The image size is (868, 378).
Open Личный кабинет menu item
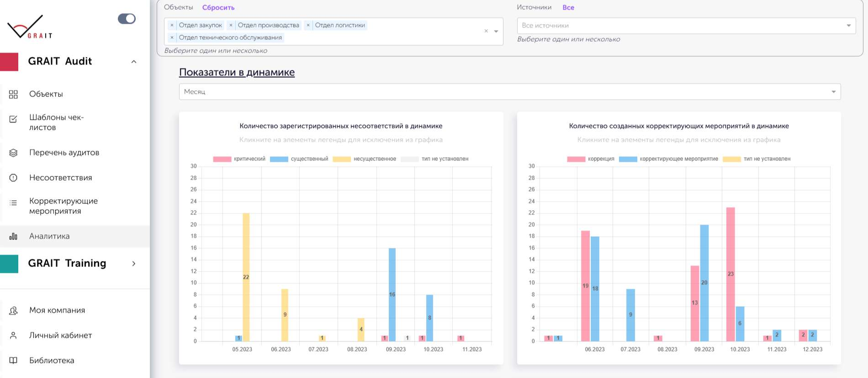point(60,335)
